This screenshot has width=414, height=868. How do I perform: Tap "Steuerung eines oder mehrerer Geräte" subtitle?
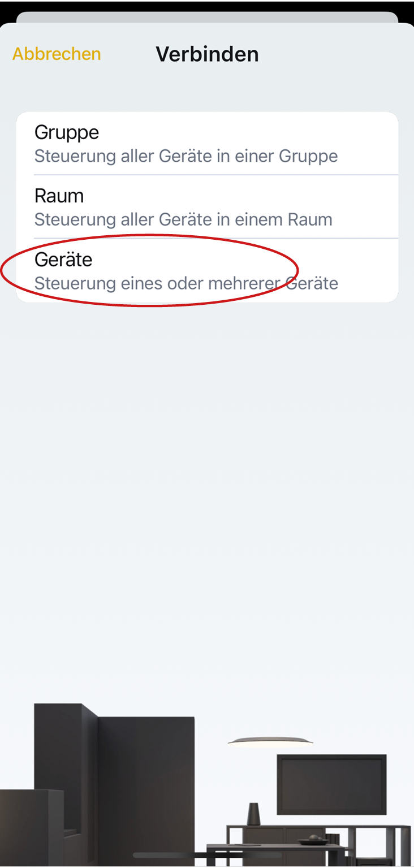(186, 283)
